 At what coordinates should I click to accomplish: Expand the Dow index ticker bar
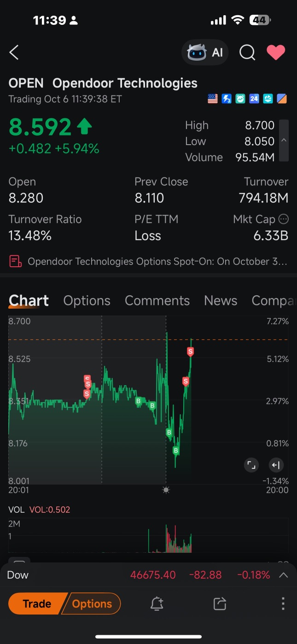coord(284,575)
